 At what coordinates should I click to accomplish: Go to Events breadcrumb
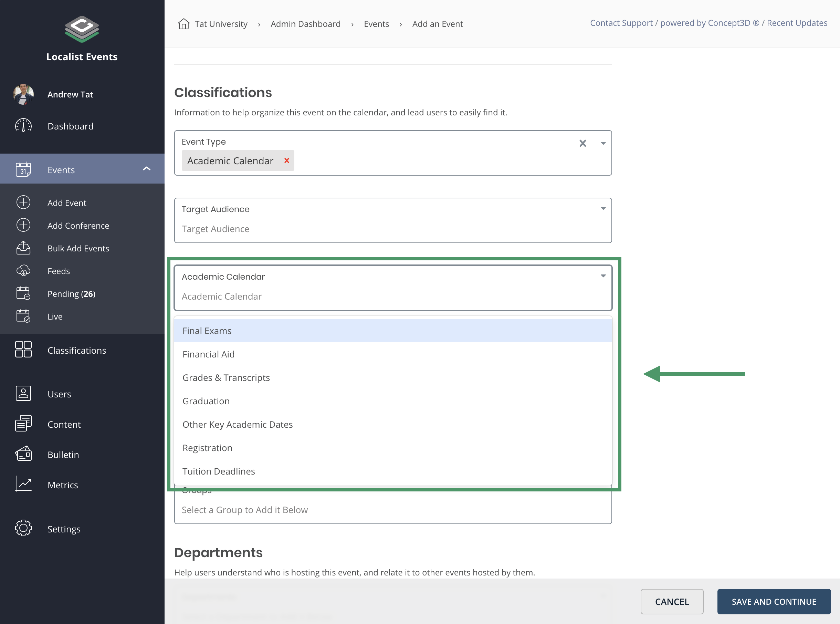coord(376,24)
